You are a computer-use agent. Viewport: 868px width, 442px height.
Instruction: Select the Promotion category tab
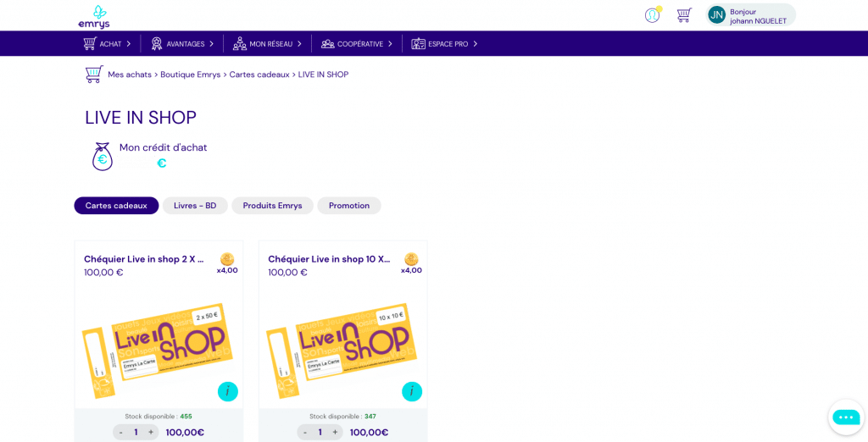tap(348, 205)
